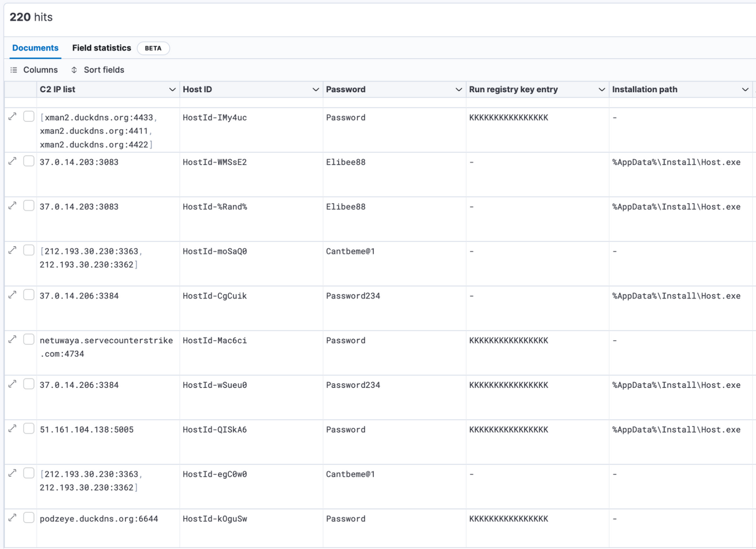This screenshot has height=549, width=756.
Task: Expand row with HostId-CgCuik
Action: click(13, 295)
